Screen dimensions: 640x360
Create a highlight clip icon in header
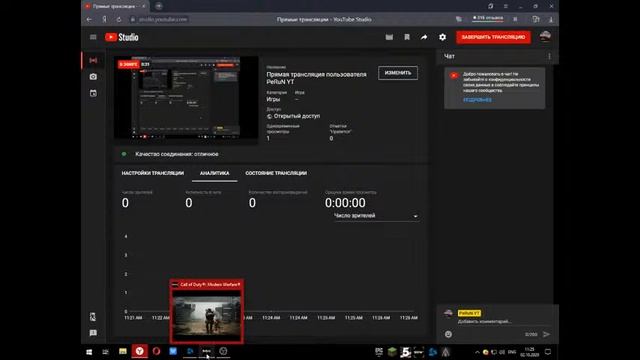[x=389, y=37]
